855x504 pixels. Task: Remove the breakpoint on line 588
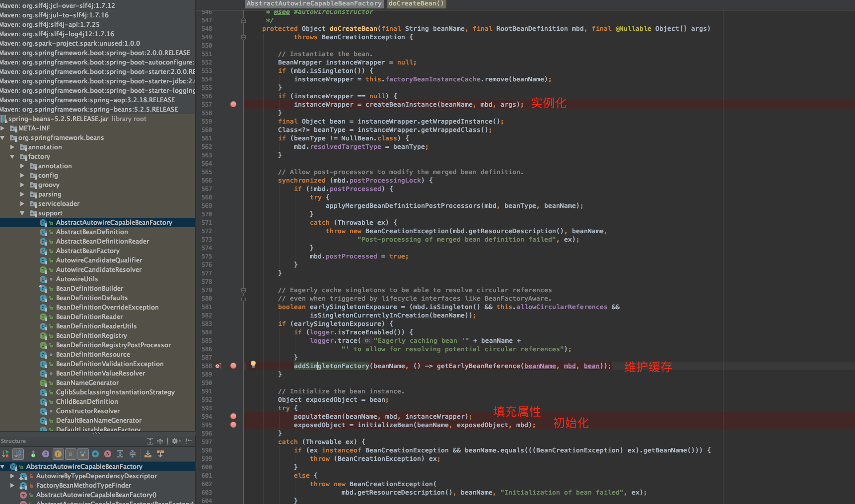tap(233, 366)
